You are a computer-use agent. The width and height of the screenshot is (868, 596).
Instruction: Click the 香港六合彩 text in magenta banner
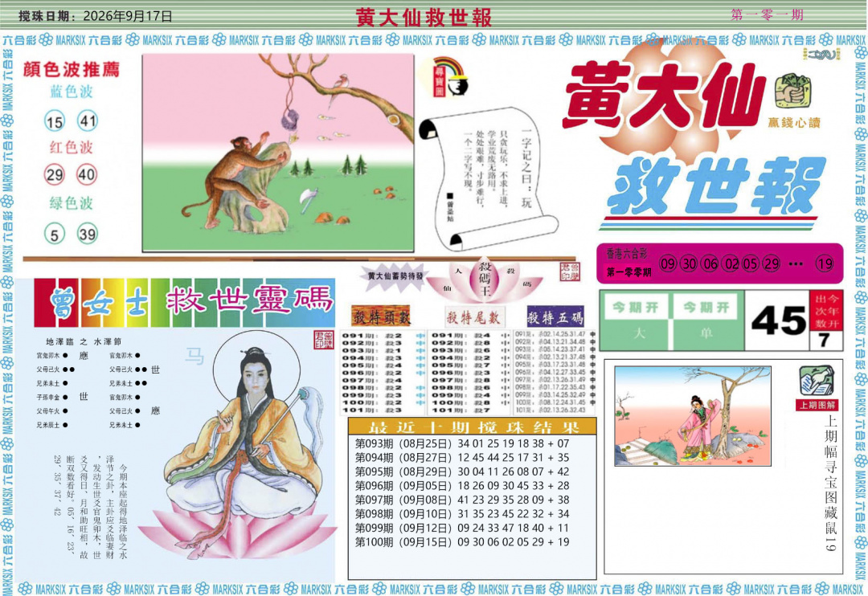(x=627, y=254)
